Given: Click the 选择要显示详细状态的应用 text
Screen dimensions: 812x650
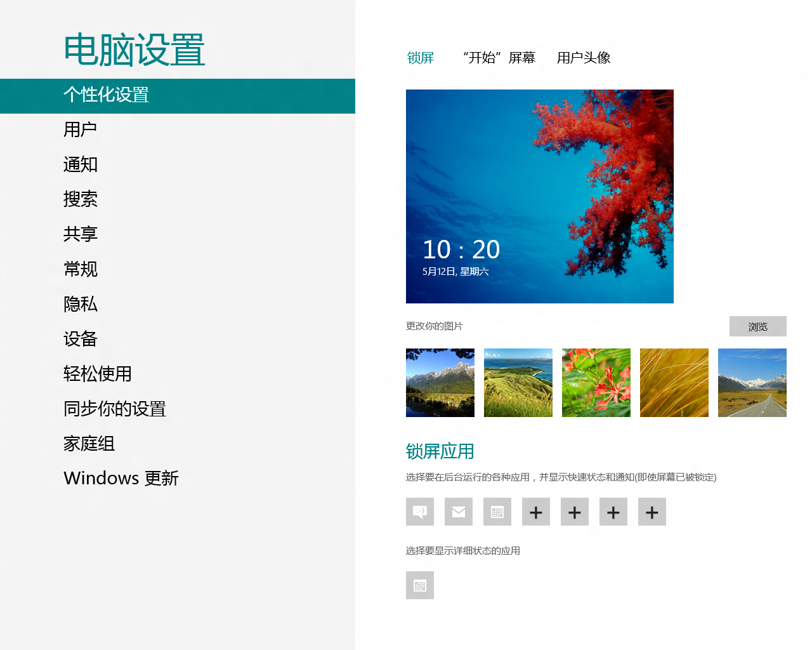Looking at the screenshot, I should [x=463, y=551].
